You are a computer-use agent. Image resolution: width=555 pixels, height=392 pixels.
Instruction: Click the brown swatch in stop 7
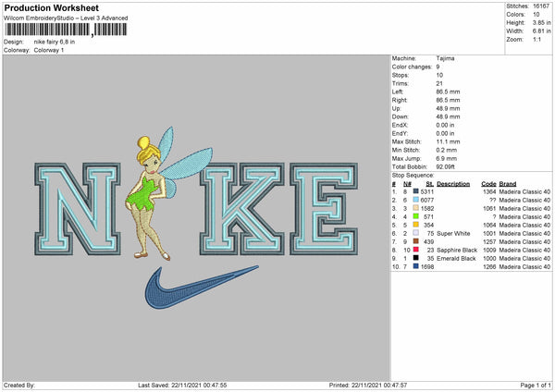tap(416, 241)
